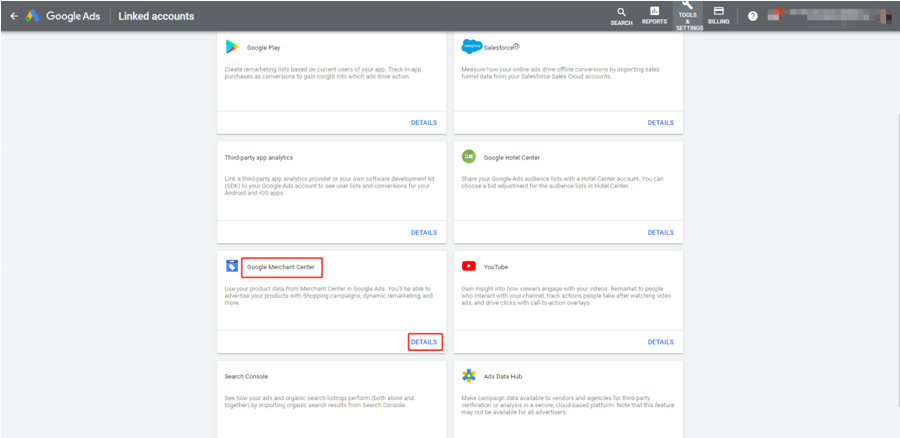This screenshot has width=900, height=438.
Task: Click the Search Console description text
Action: click(x=319, y=401)
